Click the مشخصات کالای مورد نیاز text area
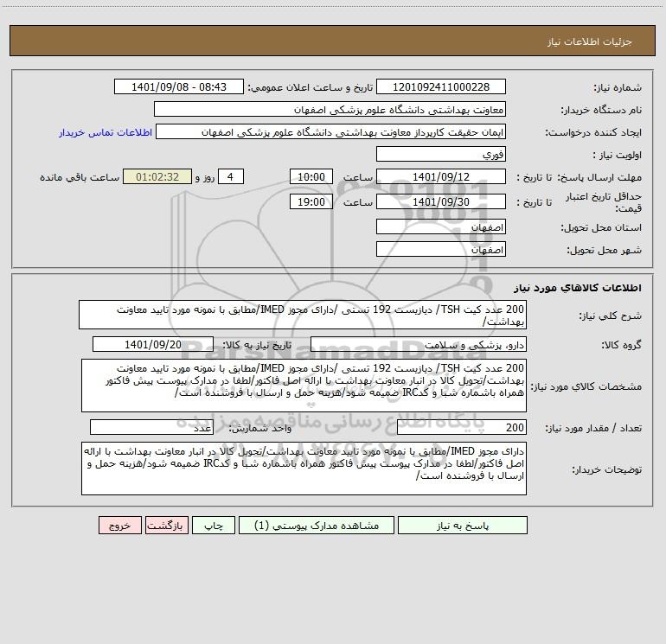 [x=304, y=386]
